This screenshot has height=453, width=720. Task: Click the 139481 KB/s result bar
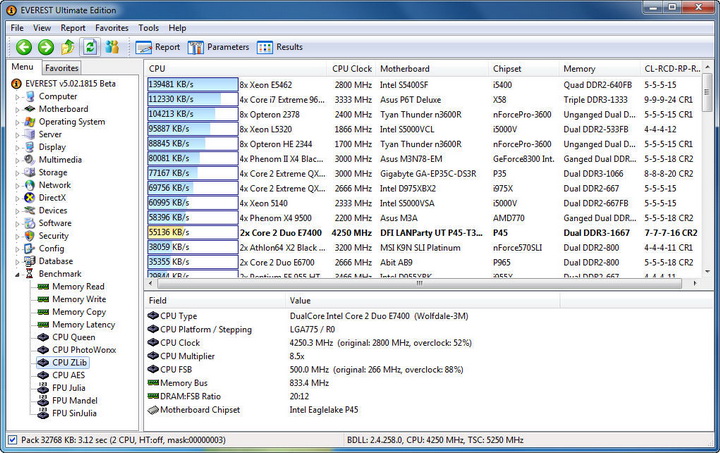[x=192, y=84]
